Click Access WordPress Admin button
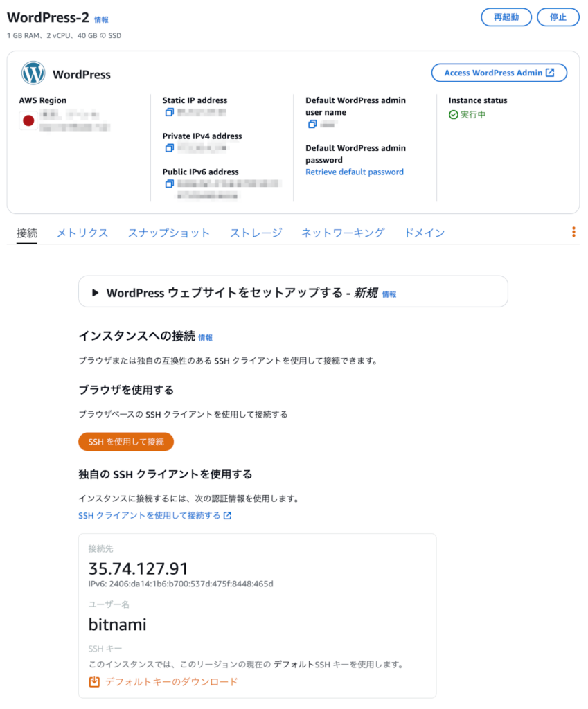Image resolution: width=588 pixels, height=709 pixels. pyautogui.click(x=499, y=73)
